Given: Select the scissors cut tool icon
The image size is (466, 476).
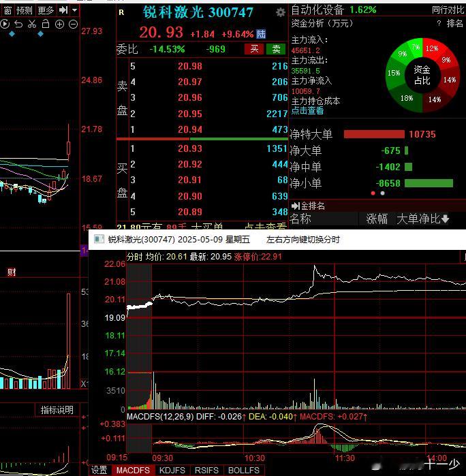Looking at the screenshot, I should (32, 24).
